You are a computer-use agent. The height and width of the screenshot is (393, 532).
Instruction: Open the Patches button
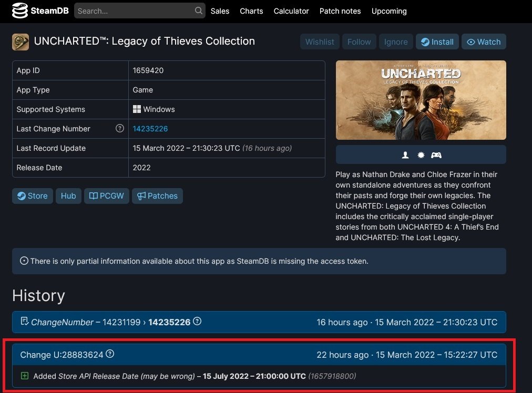[x=157, y=195]
